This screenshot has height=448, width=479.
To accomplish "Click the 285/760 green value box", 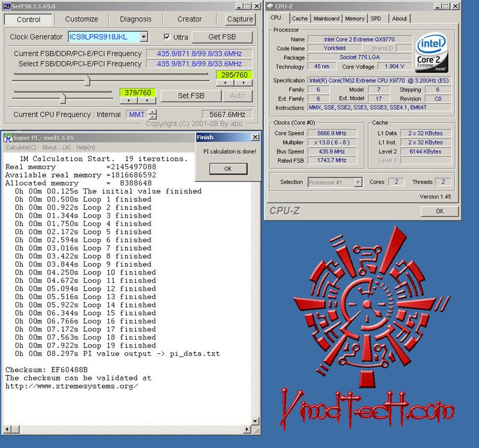I will click(234, 75).
